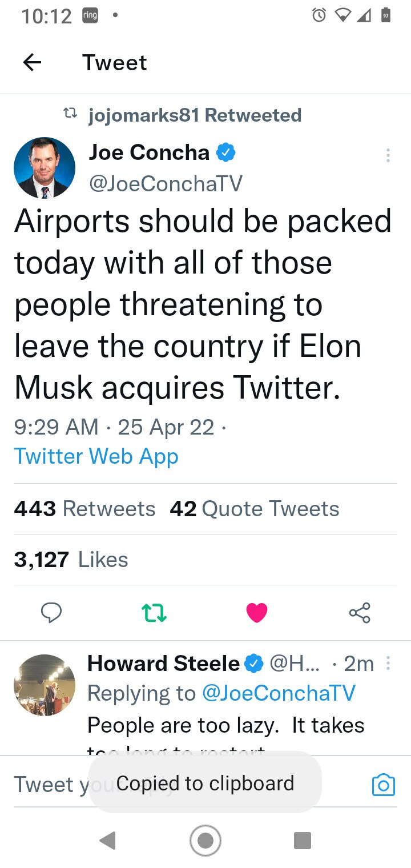The height and width of the screenshot is (868, 411).
Task: Tap the share icon below the tweet
Action: click(x=360, y=612)
